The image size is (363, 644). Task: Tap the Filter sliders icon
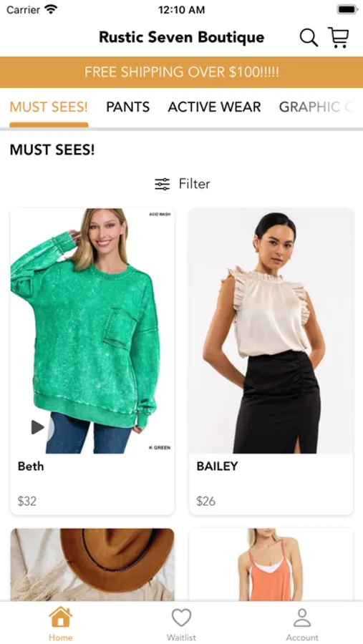[x=162, y=184]
